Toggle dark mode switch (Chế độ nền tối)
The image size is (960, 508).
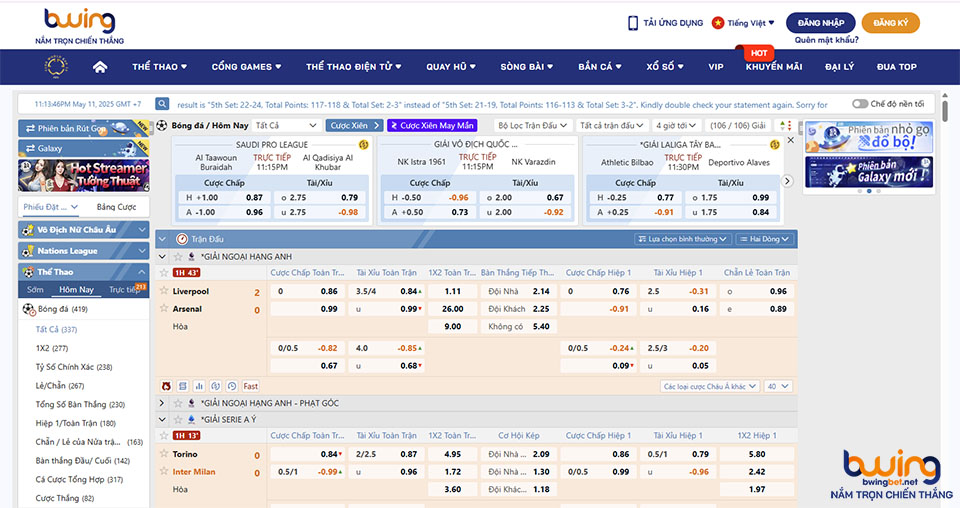coord(859,104)
